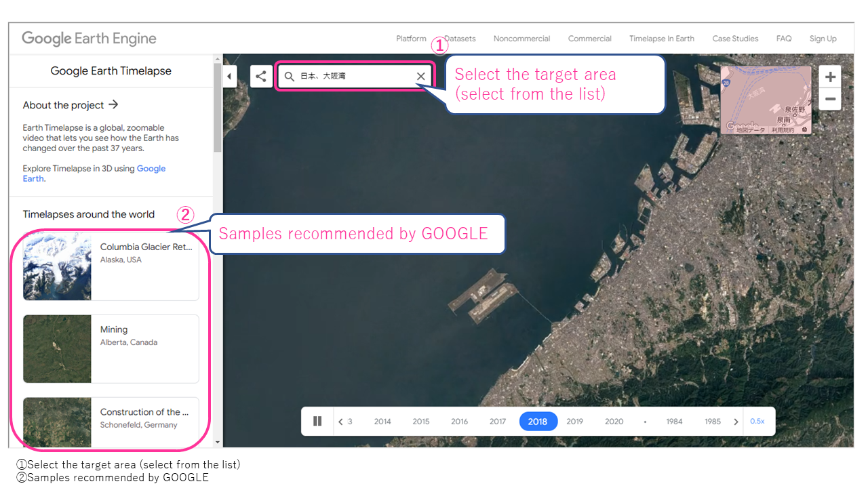Open the Noncommercial page

(522, 39)
